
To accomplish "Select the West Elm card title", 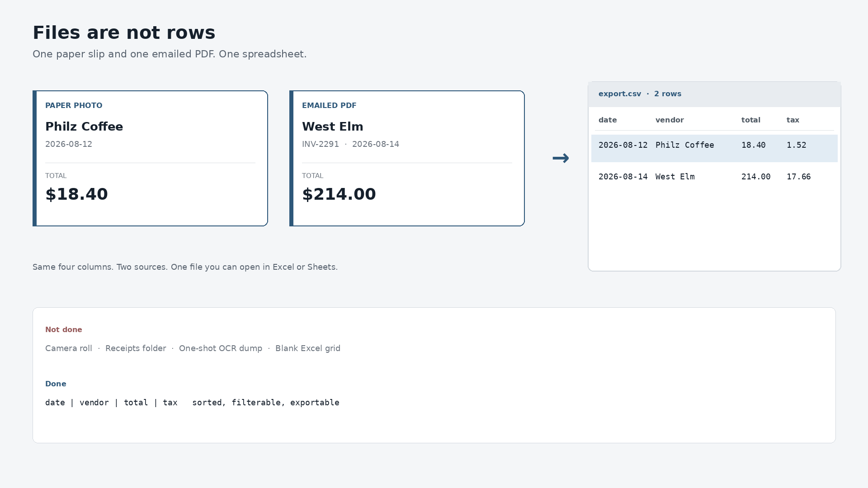I will 333,127.
